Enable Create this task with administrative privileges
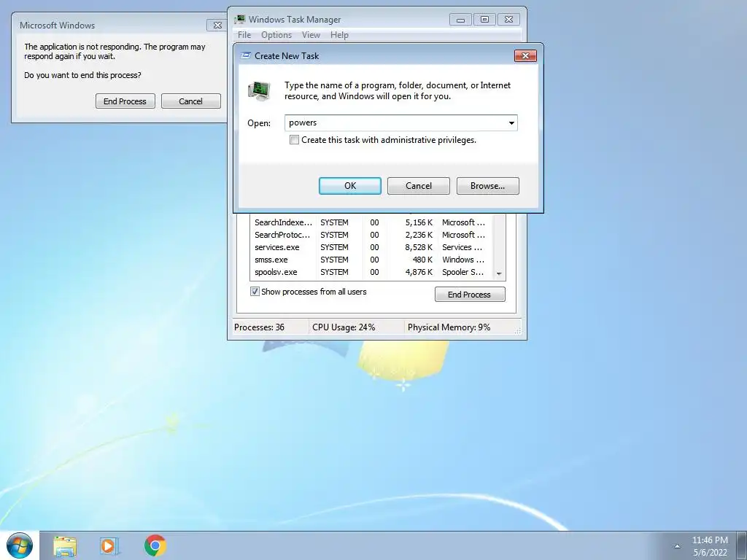The width and height of the screenshot is (747, 560). pyautogui.click(x=295, y=140)
